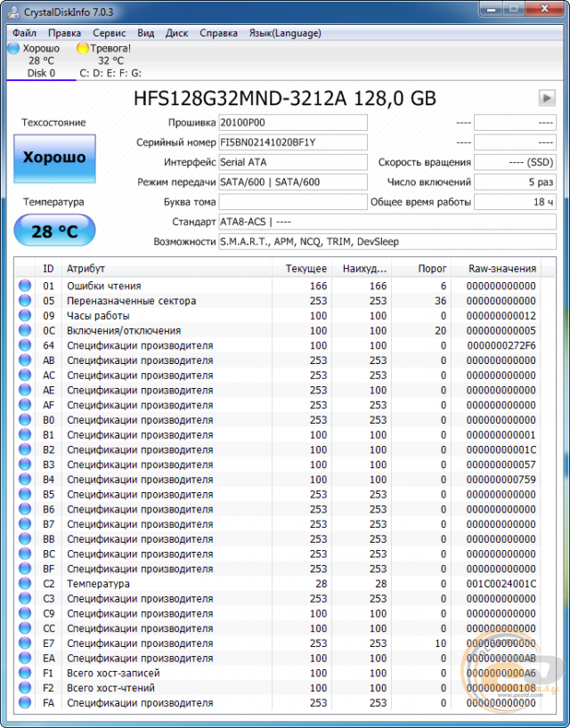Click the disk title HFS128G32MND-3212A 128,0 GB
Image resolution: width=570 pixels, height=728 pixels.
(285, 99)
